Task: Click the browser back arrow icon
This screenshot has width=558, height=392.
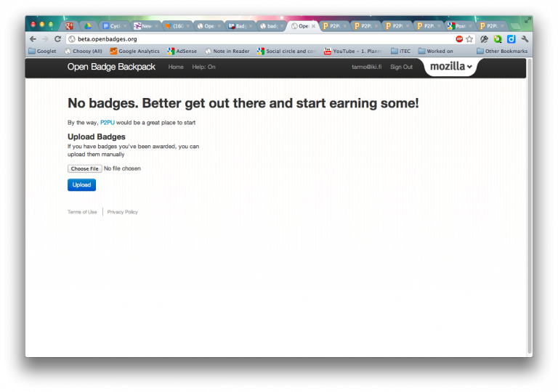Action: click(33, 39)
